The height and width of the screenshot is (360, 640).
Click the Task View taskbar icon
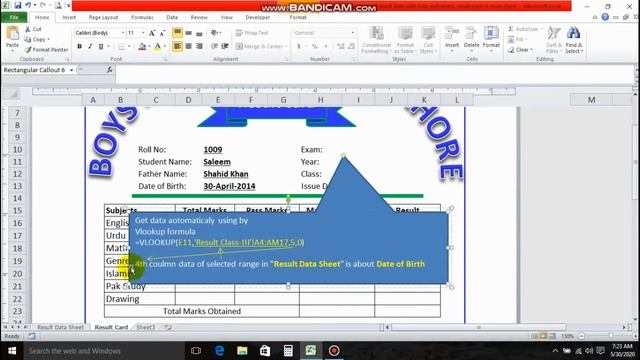tap(196, 351)
